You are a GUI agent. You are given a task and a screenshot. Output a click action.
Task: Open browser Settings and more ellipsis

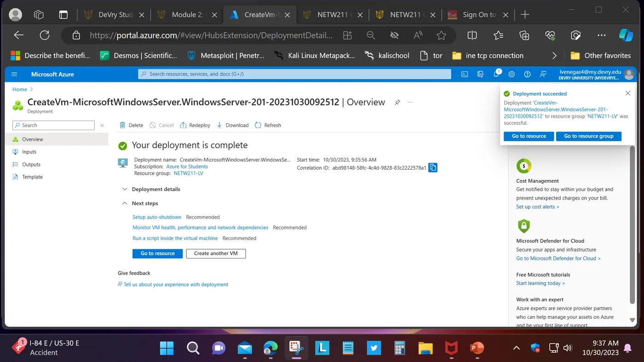(602, 35)
